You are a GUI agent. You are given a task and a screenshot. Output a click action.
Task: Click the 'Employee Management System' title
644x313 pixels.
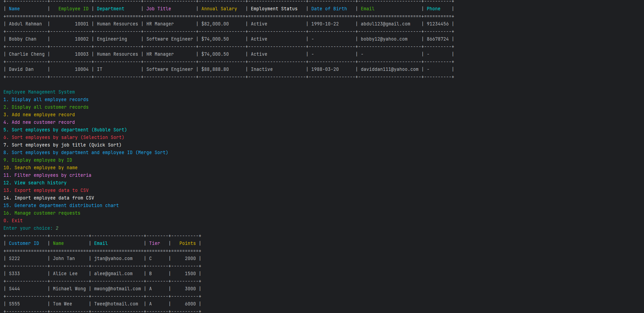coord(39,92)
